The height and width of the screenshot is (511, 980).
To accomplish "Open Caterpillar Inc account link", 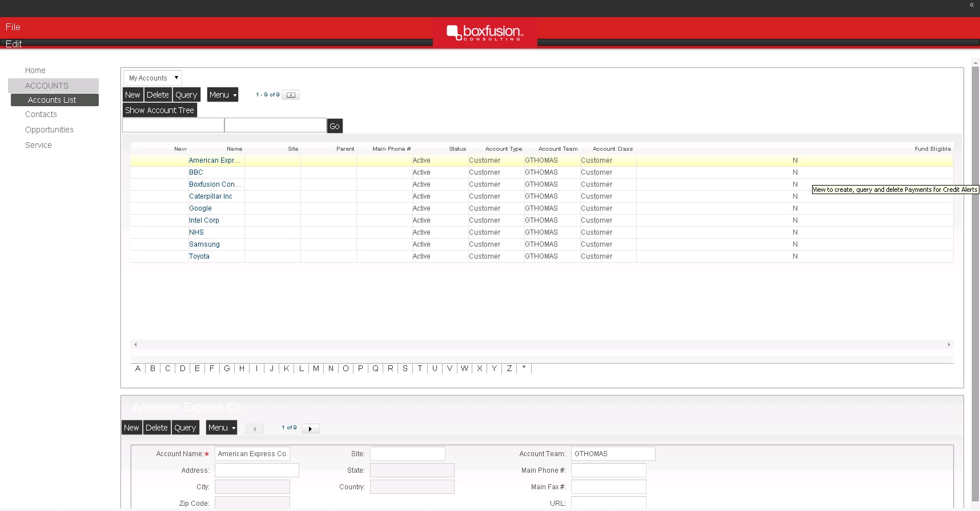I will coord(211,196).
